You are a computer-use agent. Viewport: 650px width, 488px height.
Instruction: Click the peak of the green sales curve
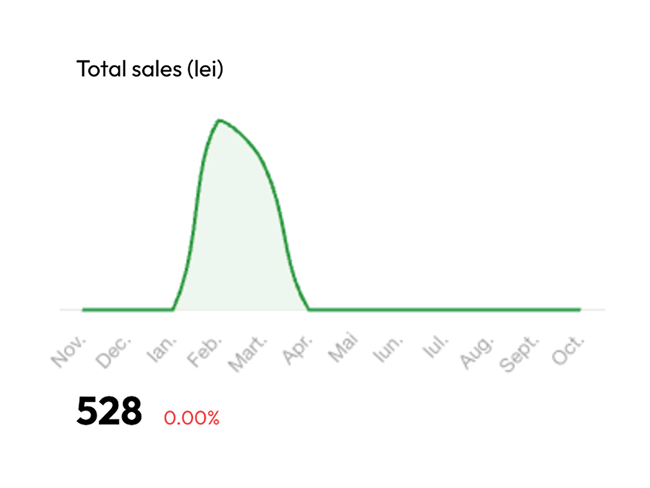click(218, 121)
